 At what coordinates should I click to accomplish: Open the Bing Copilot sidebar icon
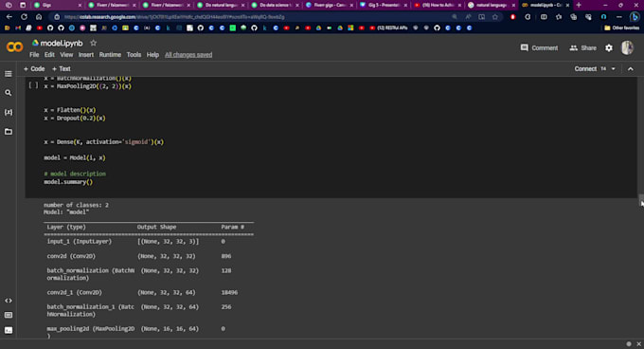pyautogui.click(x=635, y=17)
